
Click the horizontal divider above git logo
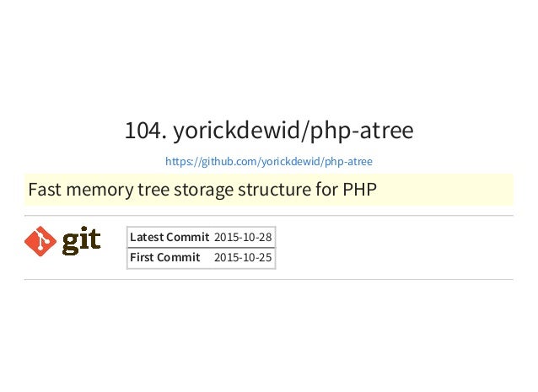269,216
